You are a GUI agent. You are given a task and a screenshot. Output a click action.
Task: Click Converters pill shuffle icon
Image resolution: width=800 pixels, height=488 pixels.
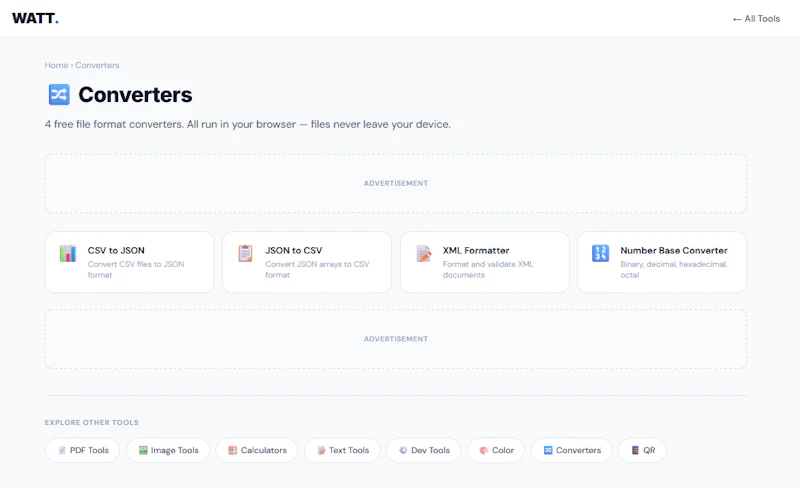(x=548, y=450)
